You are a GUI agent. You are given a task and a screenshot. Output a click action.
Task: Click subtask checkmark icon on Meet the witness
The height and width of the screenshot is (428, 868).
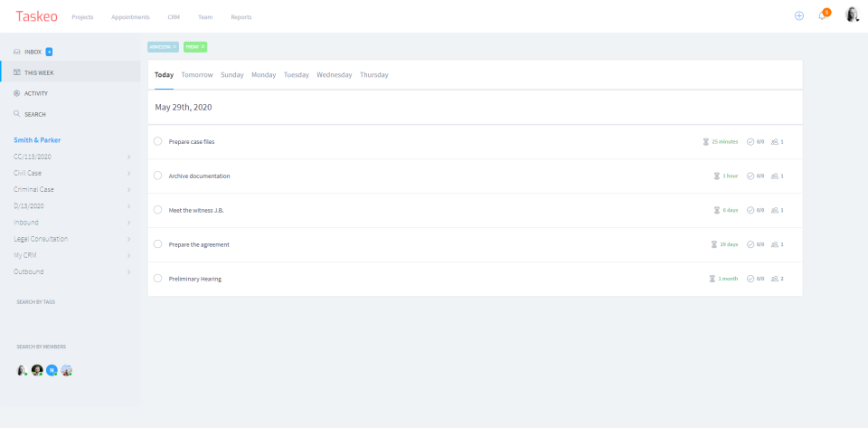point(750,211)
